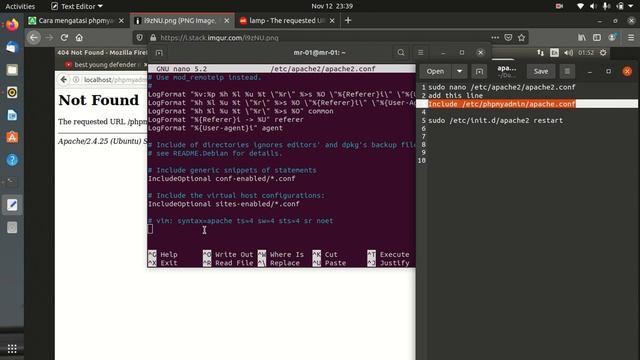
Task: Open the system volume indicator
Action: [x=593, y=6]
